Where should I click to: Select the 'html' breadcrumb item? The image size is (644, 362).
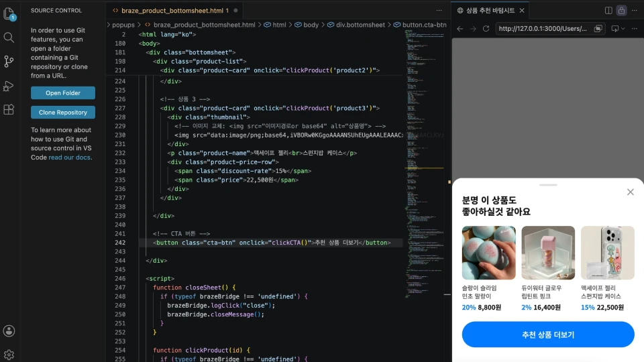click(x=275, y=25)
